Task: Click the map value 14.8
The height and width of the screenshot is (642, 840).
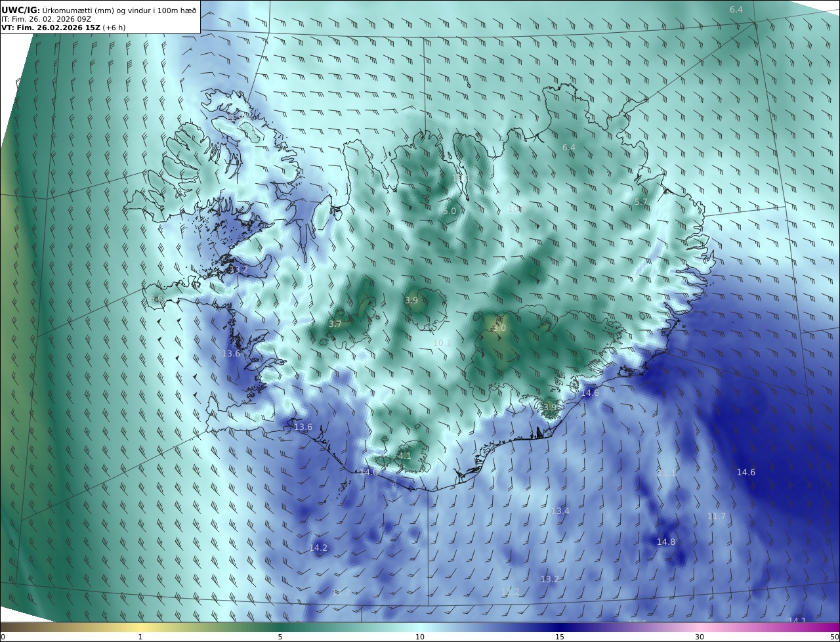Action: (x=665, y=542)
